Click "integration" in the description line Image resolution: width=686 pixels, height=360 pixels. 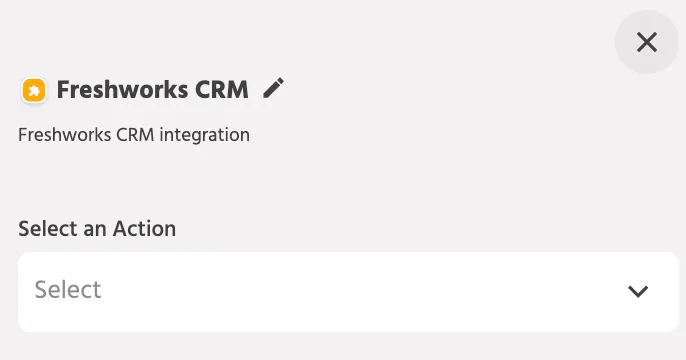pyautogui.click(x=204, y=135)
